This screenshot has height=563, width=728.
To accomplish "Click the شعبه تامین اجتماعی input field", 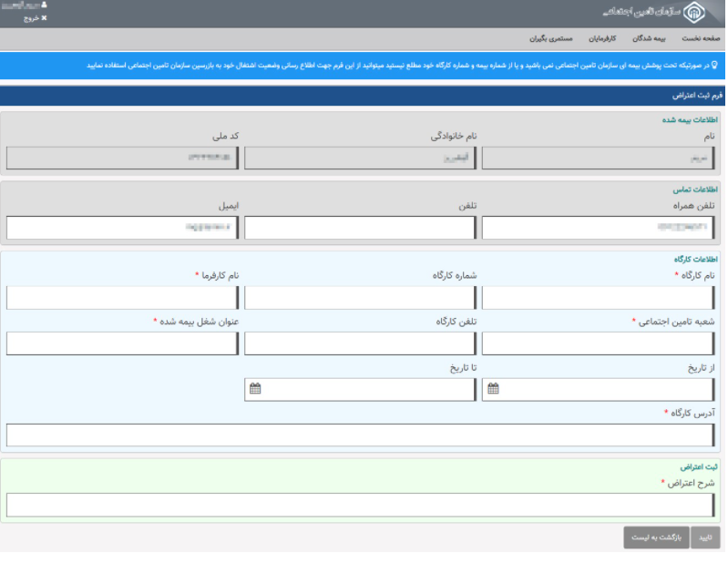I will click(x=598, y=343).
